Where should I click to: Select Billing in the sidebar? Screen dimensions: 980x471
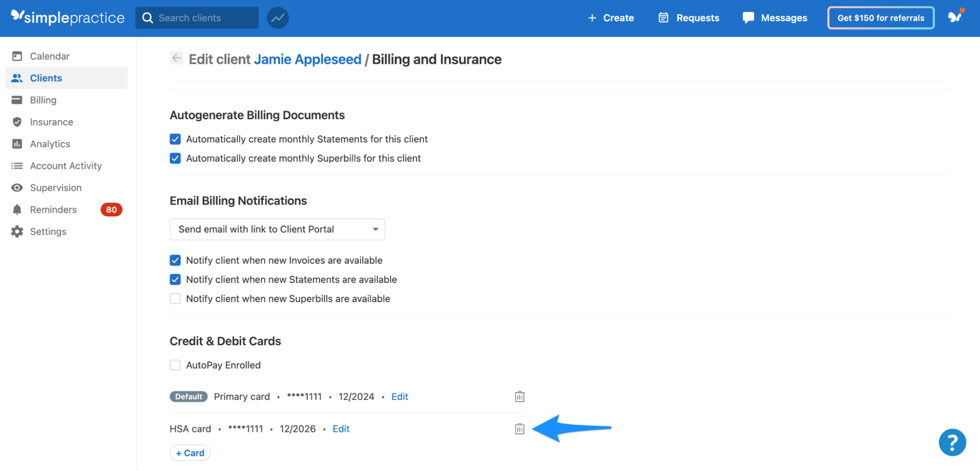tap(43, 100)
